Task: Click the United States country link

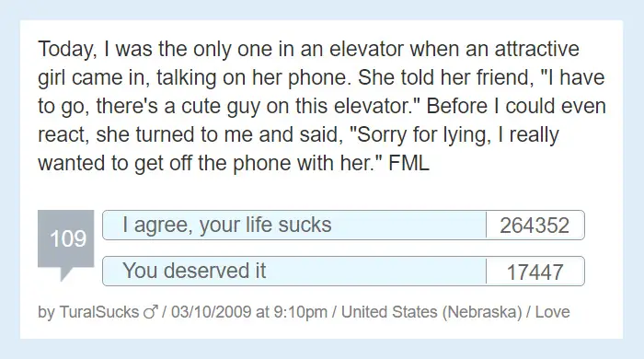Action: (x=389, y=312)
